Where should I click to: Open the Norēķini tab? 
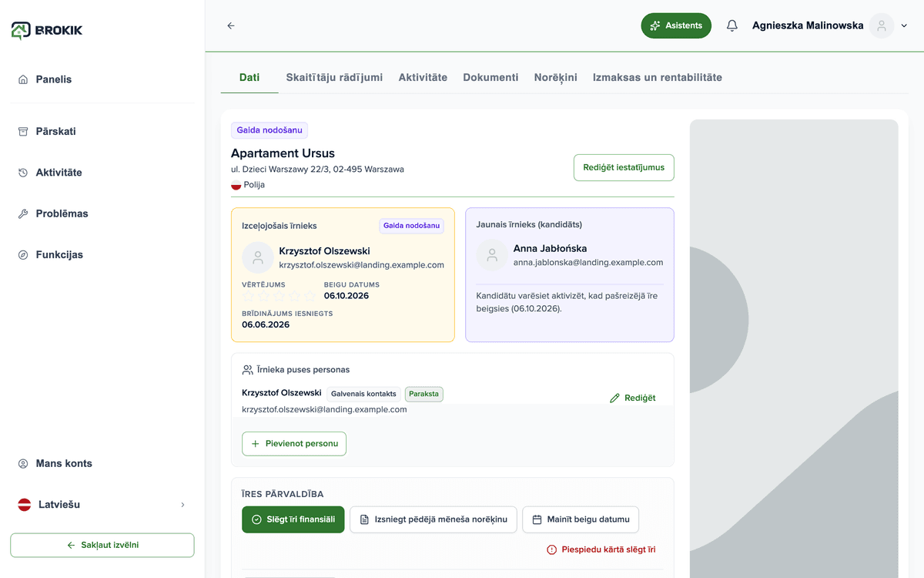556,77
